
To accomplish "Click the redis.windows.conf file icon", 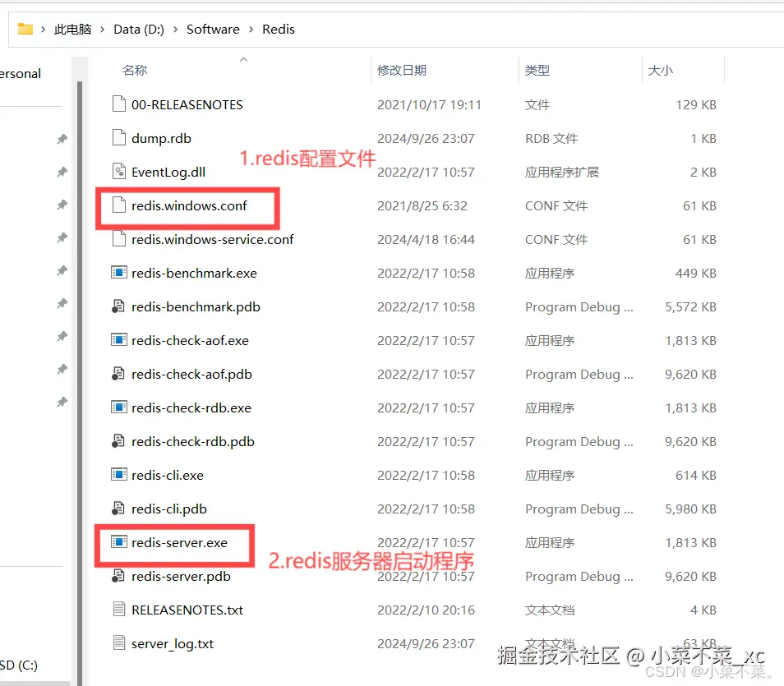I will 119,205.
